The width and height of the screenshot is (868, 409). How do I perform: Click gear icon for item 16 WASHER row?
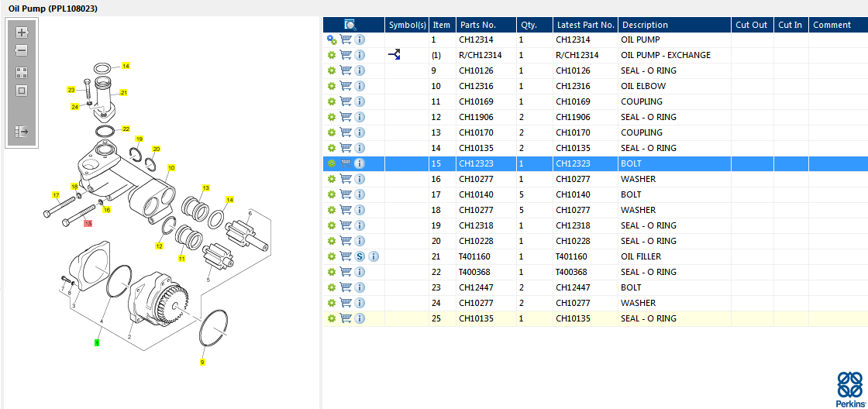[x=332, y=179]
